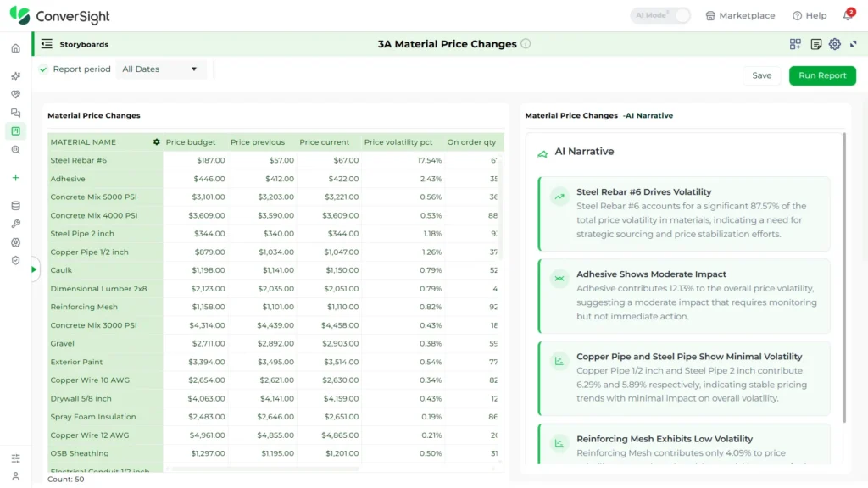Open the notes document icon in header
This screenshot has height=488, width=868.
816,44
